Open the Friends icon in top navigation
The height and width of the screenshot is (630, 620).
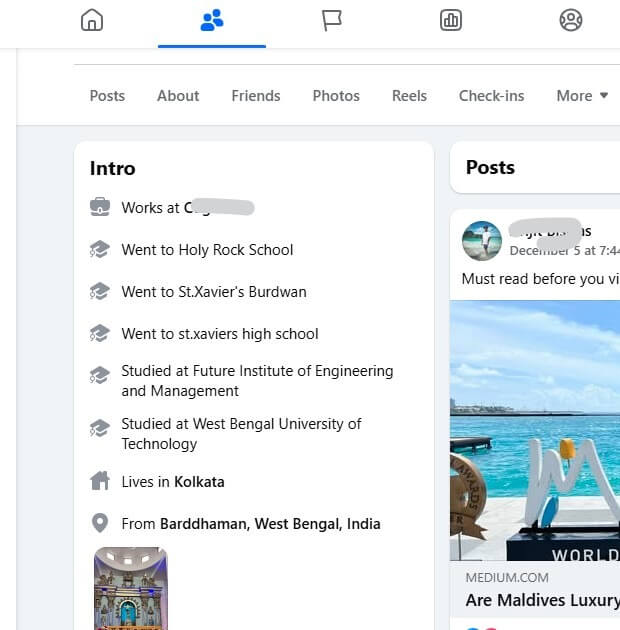tap(212, 20)
